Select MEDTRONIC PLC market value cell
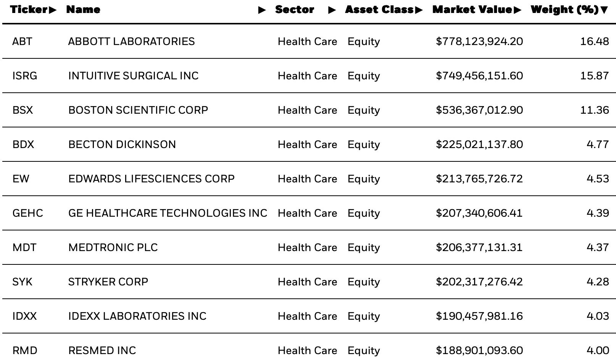The height and width of the screenshot is (364, 616). pyautogui.click(x=479, y=247)
